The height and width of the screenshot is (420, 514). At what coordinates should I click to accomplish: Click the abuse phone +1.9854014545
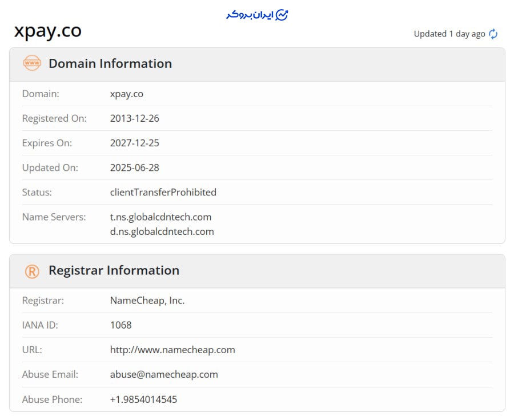tap(143, 399)
